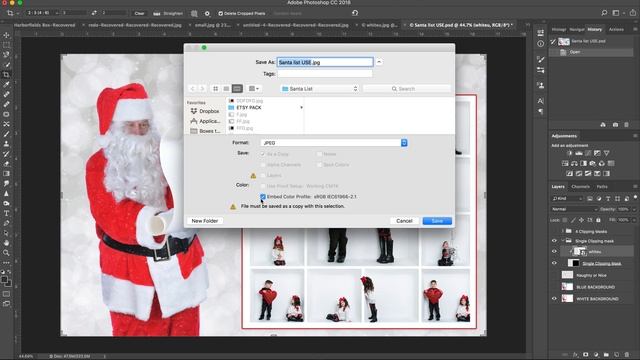Click the Save As filename field
This screenshot has height=360, width=640.
325,62
